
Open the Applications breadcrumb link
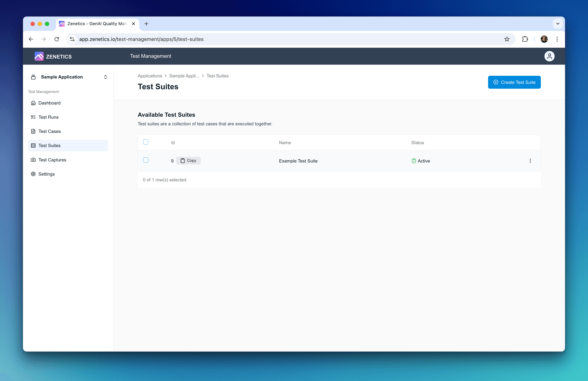(150, 76)
